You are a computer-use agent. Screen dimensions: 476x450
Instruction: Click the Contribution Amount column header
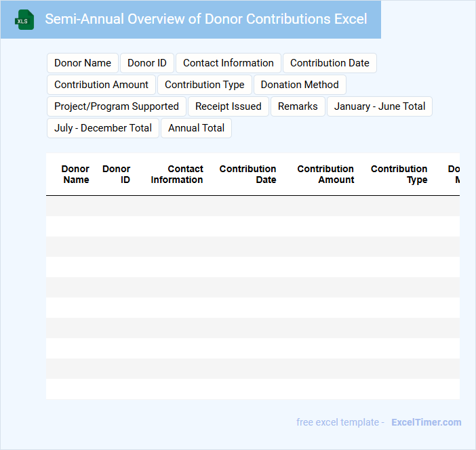(325, 174)
